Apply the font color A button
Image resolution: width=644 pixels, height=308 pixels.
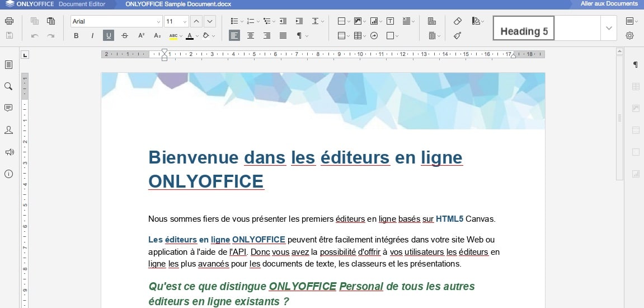pos(190,36)
